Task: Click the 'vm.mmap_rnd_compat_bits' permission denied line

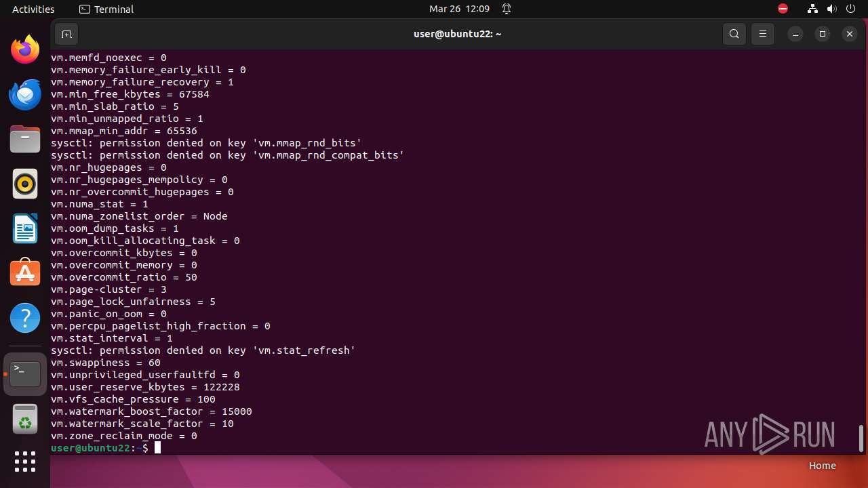Action: (228, 155)
